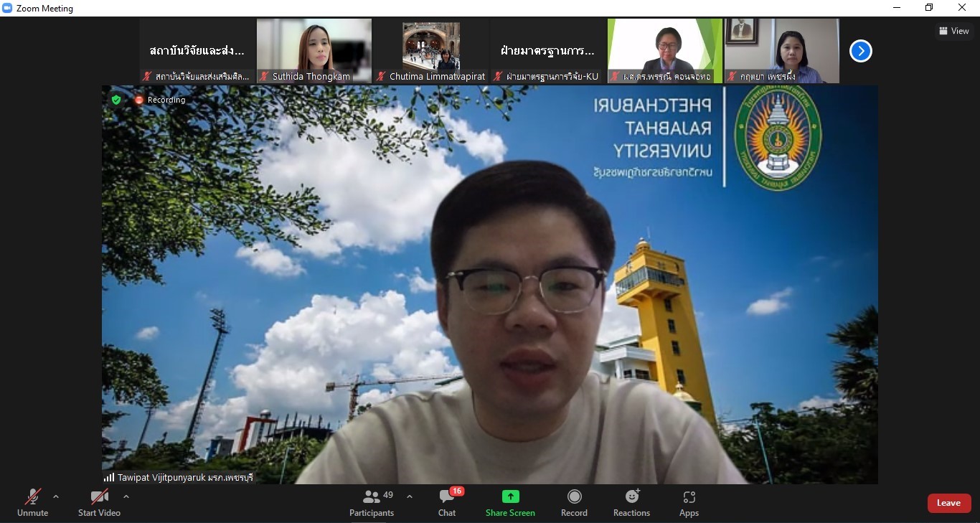Image resolution: width=980 pixels, height=523 pixels.
Task: Click the green encryption shield icon
Action: pyautogui.click(x=116, y=100)
